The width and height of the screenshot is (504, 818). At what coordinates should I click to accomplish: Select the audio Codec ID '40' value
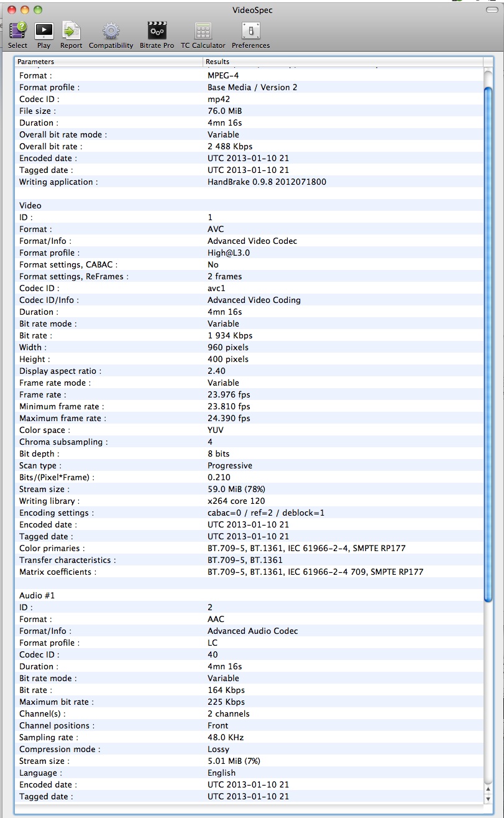213,654
